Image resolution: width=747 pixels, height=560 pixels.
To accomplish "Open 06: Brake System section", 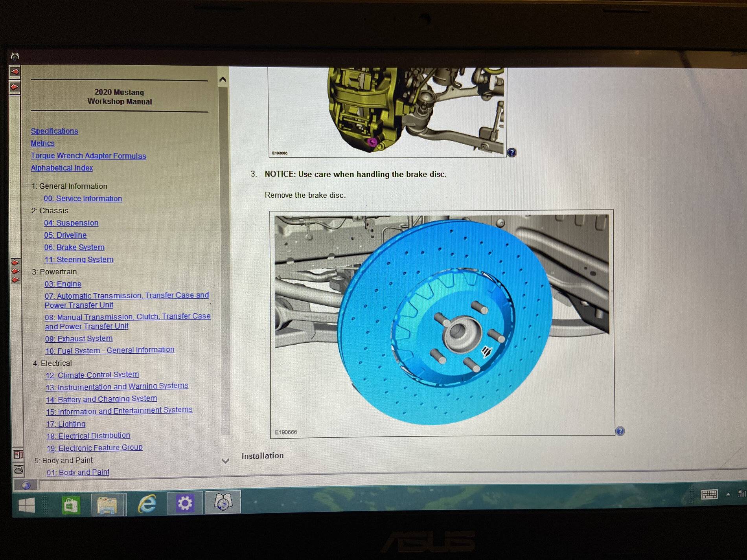I will point(74,247).
